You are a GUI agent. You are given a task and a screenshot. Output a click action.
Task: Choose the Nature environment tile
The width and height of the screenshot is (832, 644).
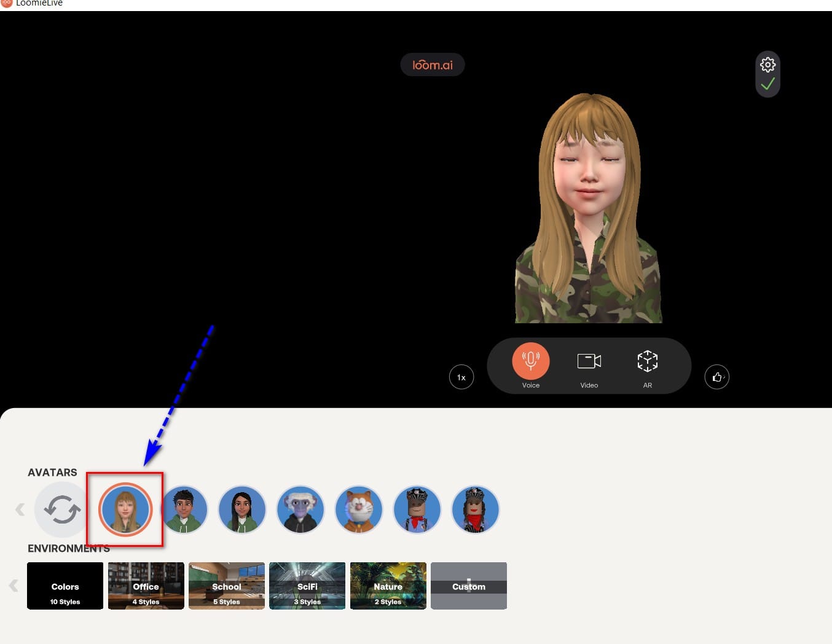coord(388,586)
